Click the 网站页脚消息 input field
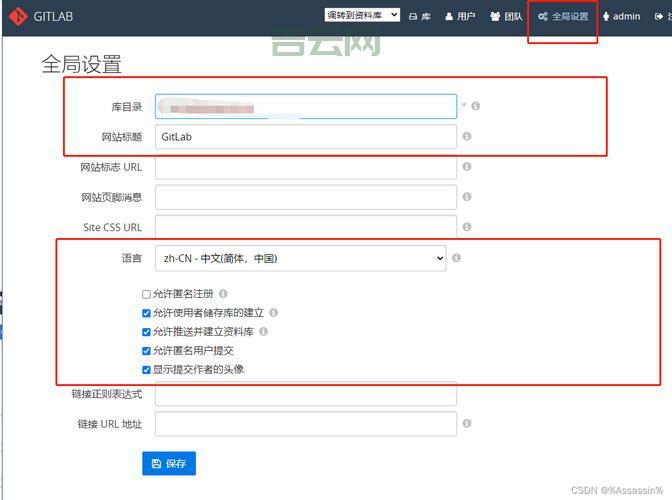The width and height of the screenshot is (672, 500). pos(306,197)
